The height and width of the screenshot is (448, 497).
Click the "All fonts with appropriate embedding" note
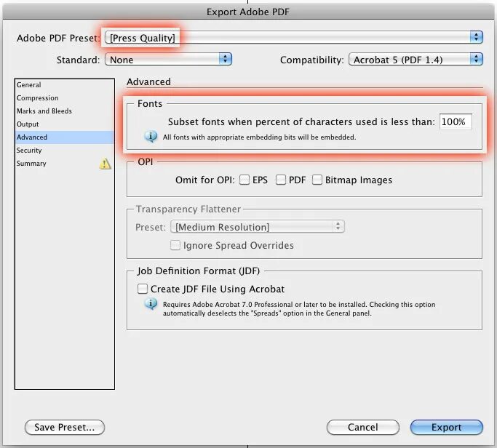pos(259,137)
